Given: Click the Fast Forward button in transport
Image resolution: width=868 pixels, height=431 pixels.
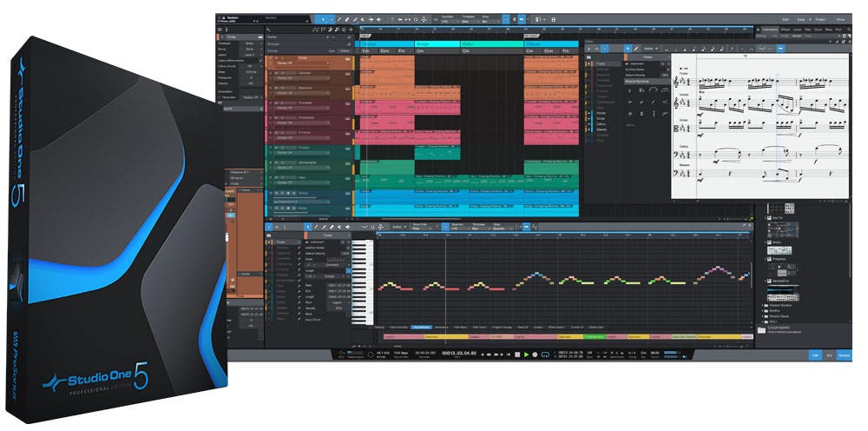Looking at the screenshot, I should [496, 355].
